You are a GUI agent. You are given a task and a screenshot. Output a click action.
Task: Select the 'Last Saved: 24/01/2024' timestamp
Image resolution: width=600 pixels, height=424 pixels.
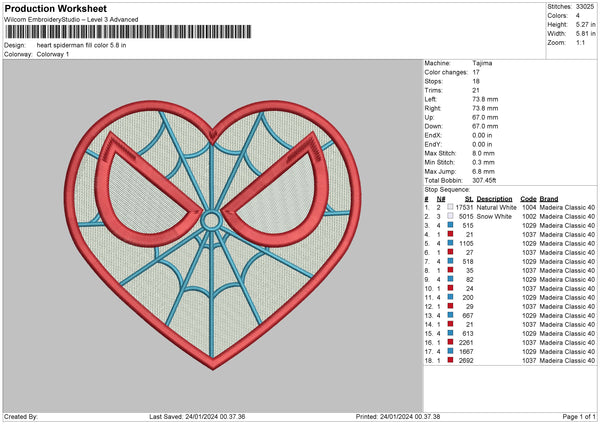(197, 416)
